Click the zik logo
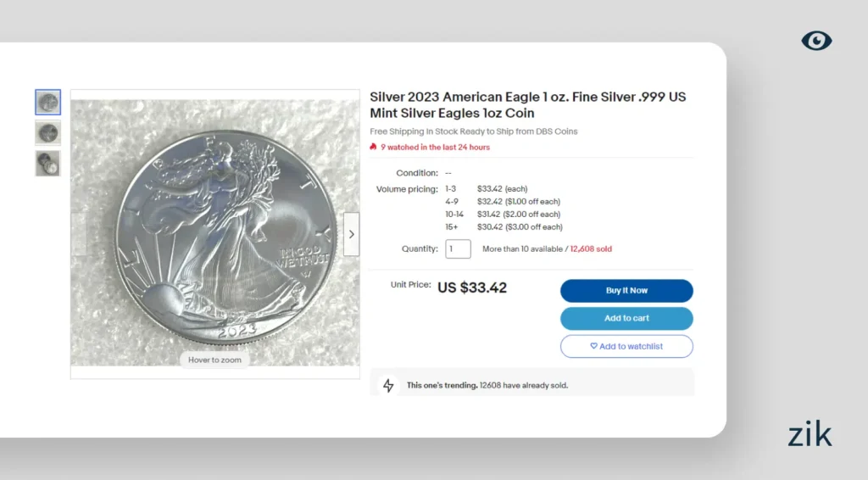Screen dimensions: 868x480 (810, 435)
